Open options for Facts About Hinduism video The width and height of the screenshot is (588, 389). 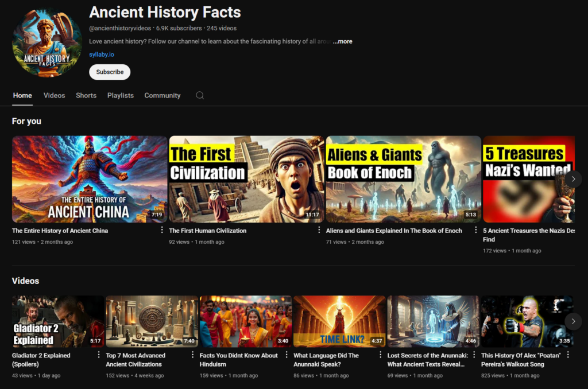pos(287,355)
